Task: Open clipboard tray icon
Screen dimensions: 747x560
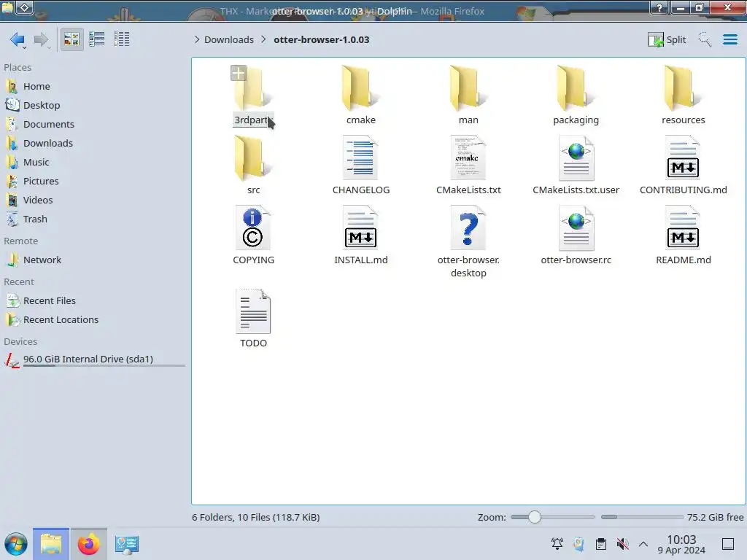Action: tap(601, 544)
